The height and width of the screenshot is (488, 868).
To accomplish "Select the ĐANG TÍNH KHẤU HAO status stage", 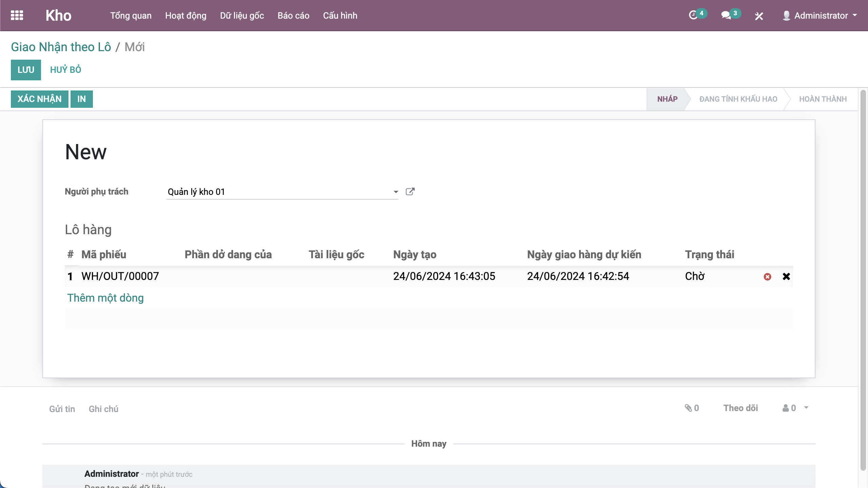I will 738,99.
